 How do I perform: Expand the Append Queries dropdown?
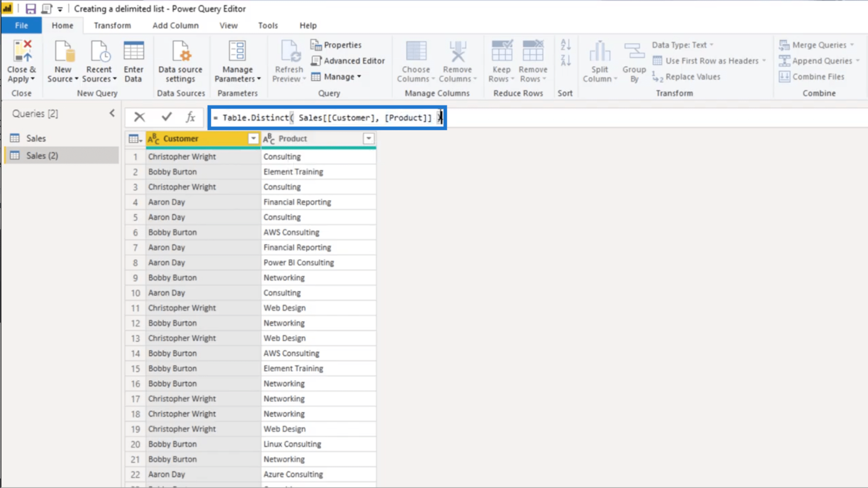(x=858, y=60)
